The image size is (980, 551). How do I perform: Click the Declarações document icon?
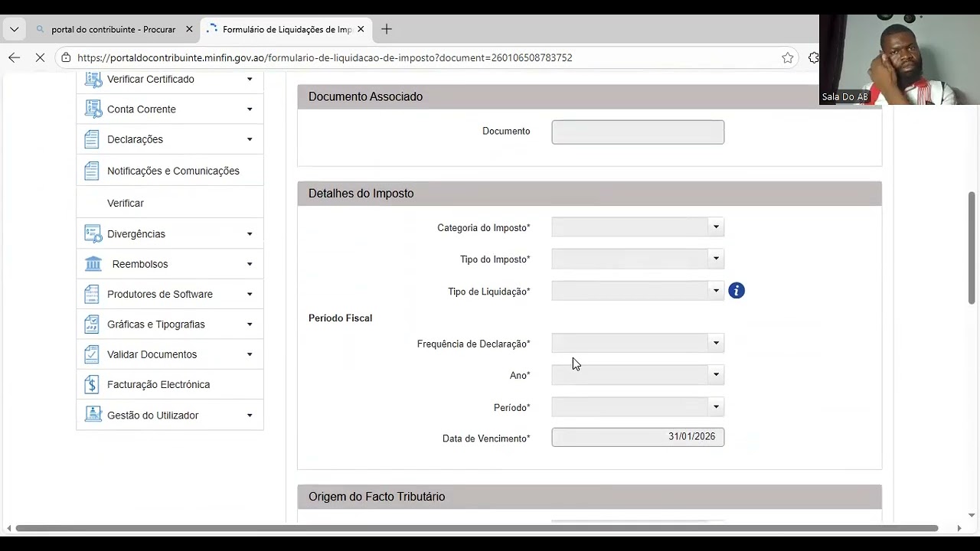(92, 139)
